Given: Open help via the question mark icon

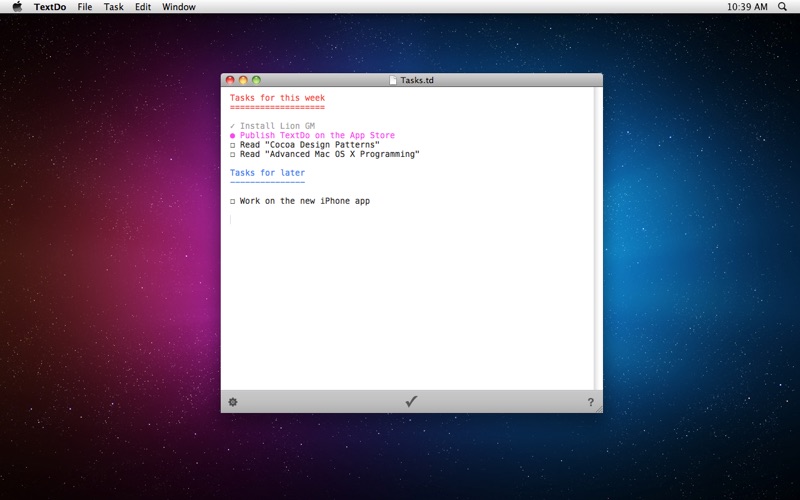Looking at the screenshot, I should tap(590, 402).
